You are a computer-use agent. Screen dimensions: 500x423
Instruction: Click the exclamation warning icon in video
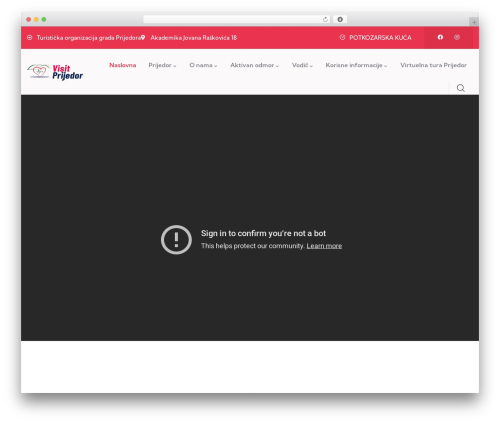point(176,240)
